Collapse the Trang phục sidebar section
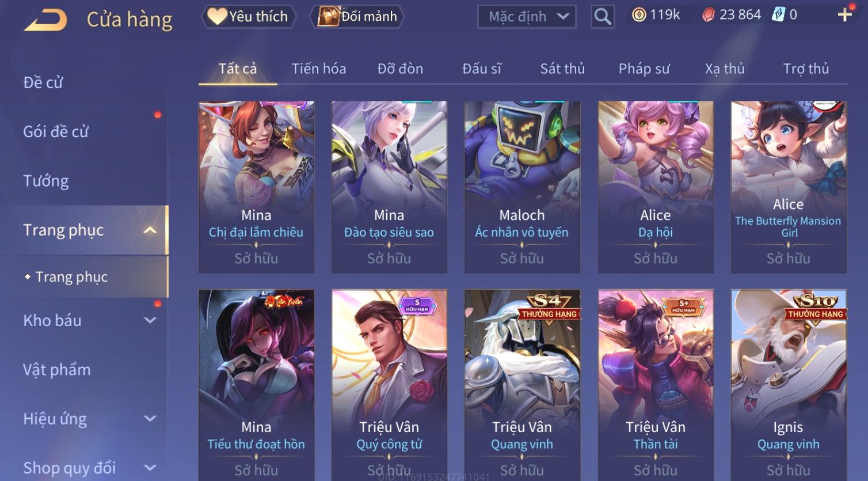868x481 pixels. (150, 230)
